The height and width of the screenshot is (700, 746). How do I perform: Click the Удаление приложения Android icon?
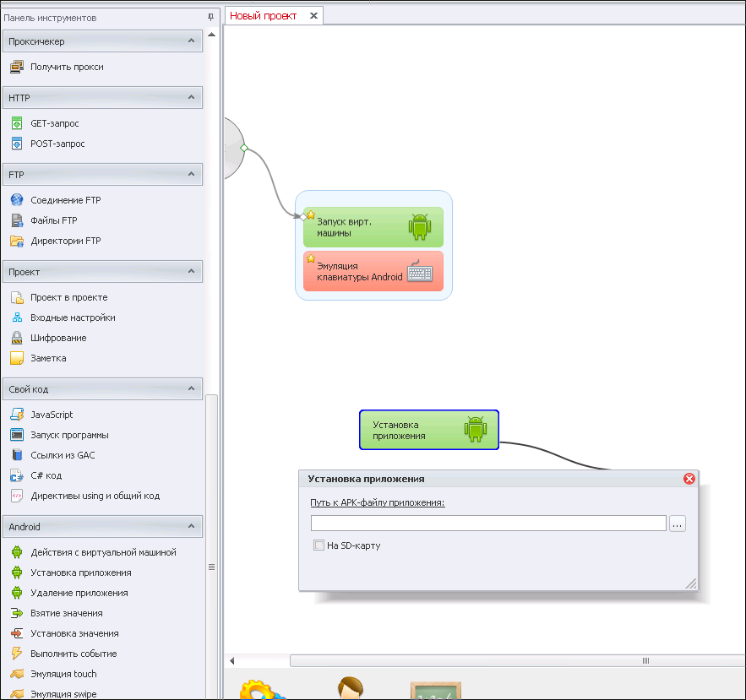17,593
